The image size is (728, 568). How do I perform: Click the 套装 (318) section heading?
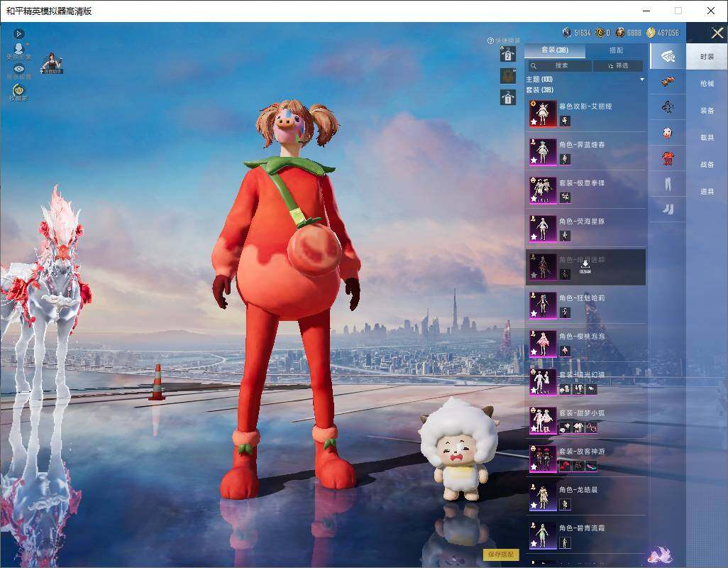pos(539,89)
